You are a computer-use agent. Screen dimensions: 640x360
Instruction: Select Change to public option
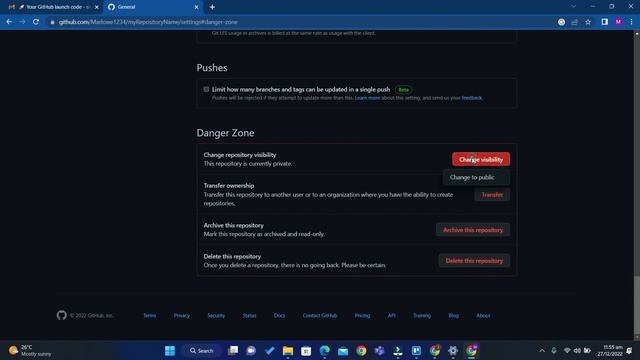point(476,177)
